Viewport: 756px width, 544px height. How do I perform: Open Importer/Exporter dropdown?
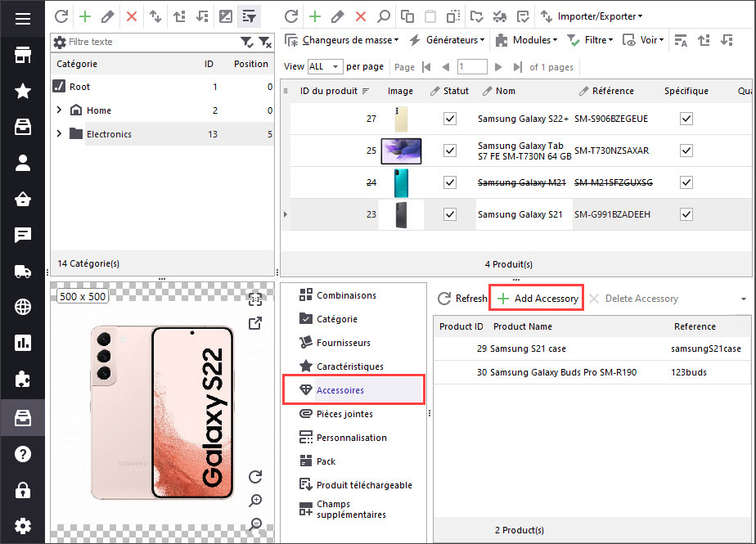point(591,16)
